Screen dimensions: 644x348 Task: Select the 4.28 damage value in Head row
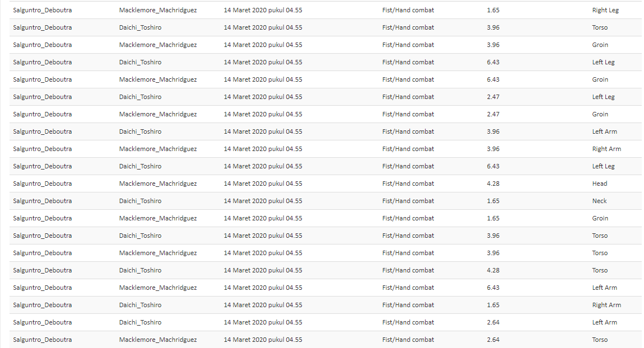493,184
